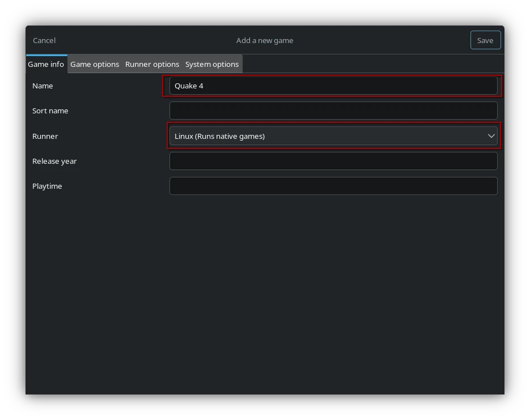
Task: Click the Playtime label
Action: tap(47, 186)
